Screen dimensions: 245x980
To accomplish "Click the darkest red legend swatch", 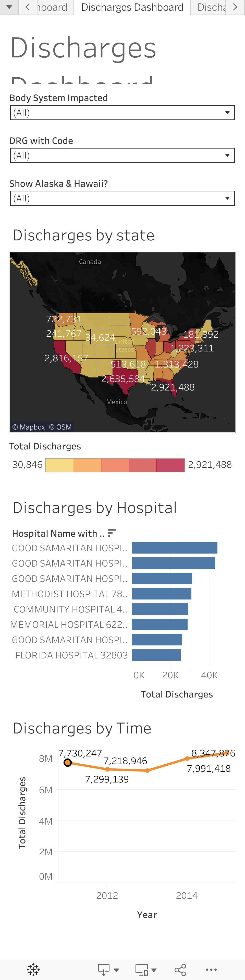I will coord(170,465).
